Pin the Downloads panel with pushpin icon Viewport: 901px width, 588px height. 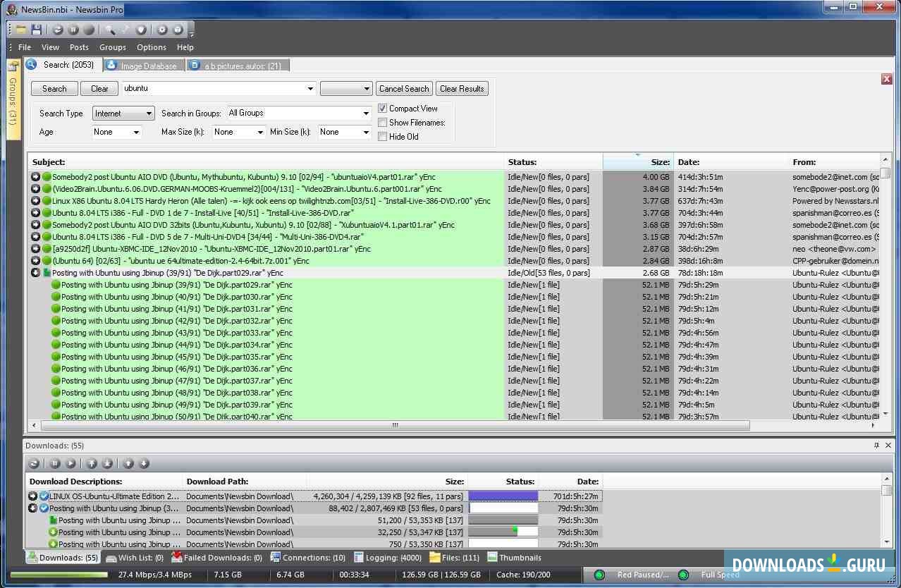[x=876, y=446]
